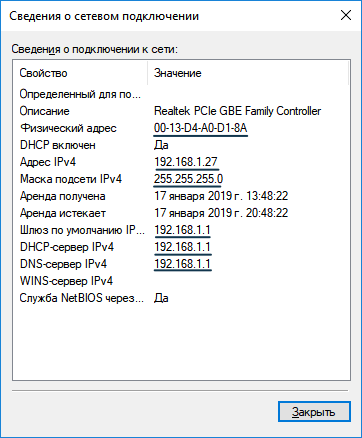The width and height of the screenshot is (362, 438).
Task: Click the title bar Сведения о сетевом подключении
Action: click(x=104, y=16)
